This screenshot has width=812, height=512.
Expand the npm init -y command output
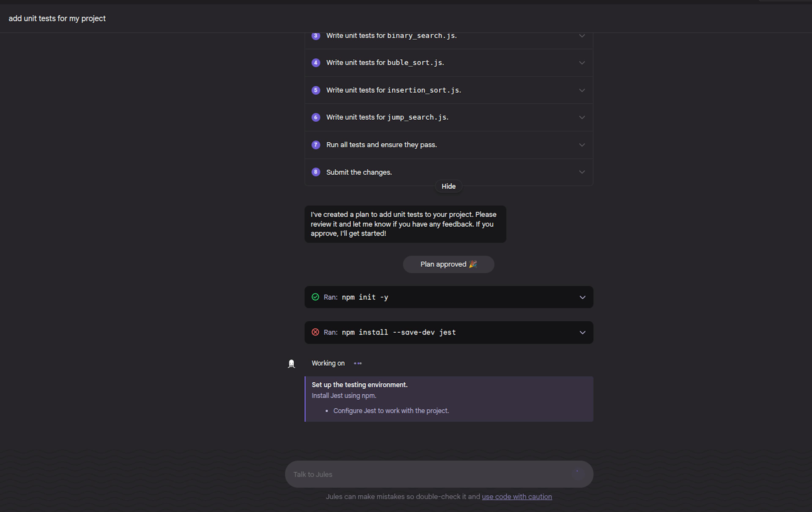coord(582,297)
